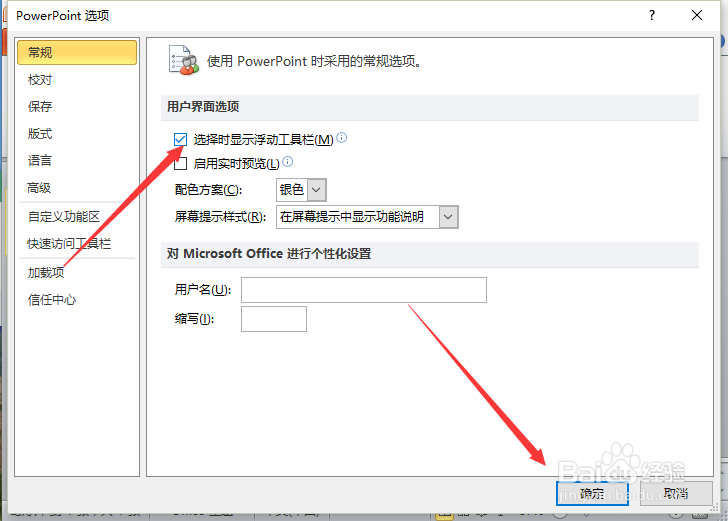Switch to the 保存 settings
This screenshot has height=521, width=728.
tap(40, 107)
